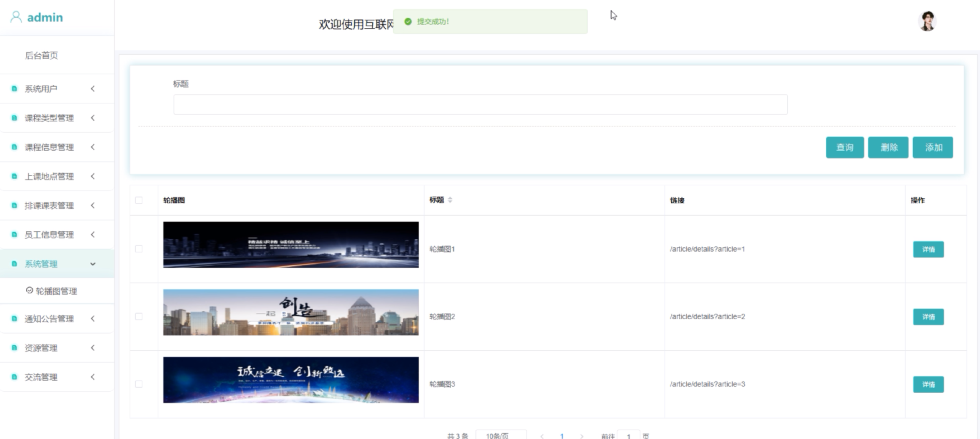Click the 资源管理 sidebar icon
Screen dimensions: 980x439
(14, 348)
